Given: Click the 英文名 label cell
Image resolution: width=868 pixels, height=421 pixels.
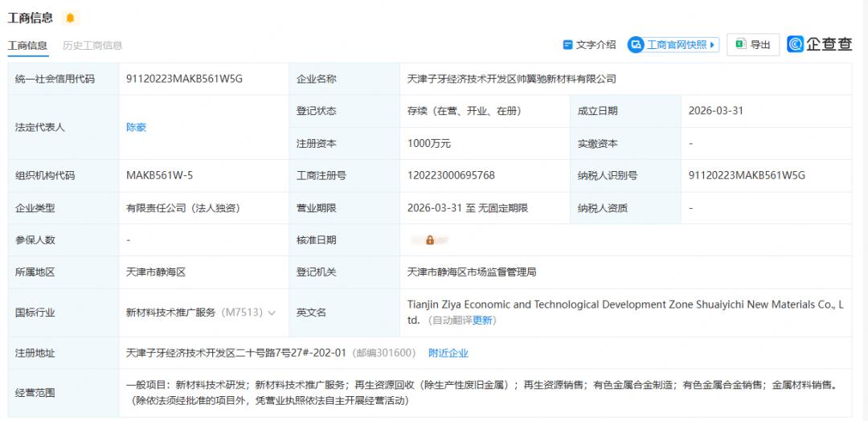Looking at the screenshot, I should 344,313.
